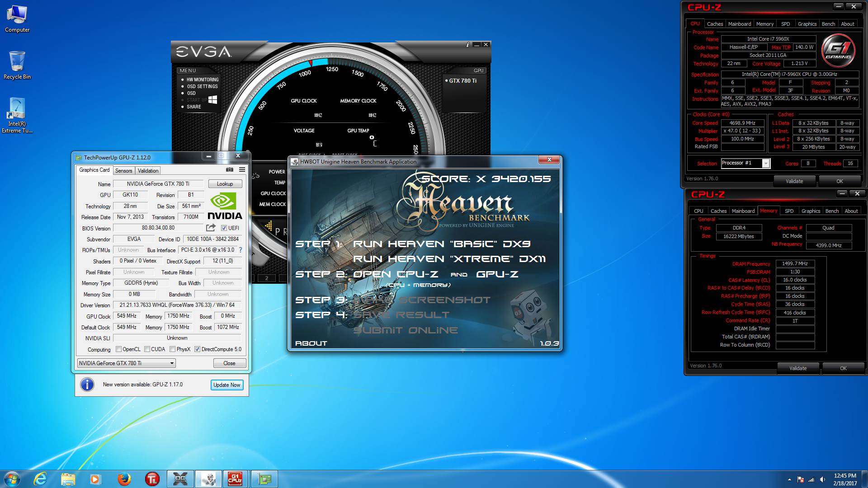Screen dimensions: 868x488
Task: Click the Update Now button
Action: click(x=226, y=385)
